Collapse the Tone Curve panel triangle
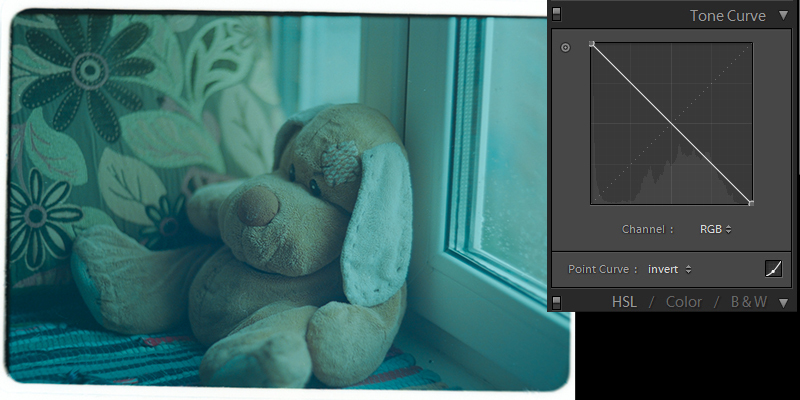The image size is (800, 400). [x=784, y=15]
